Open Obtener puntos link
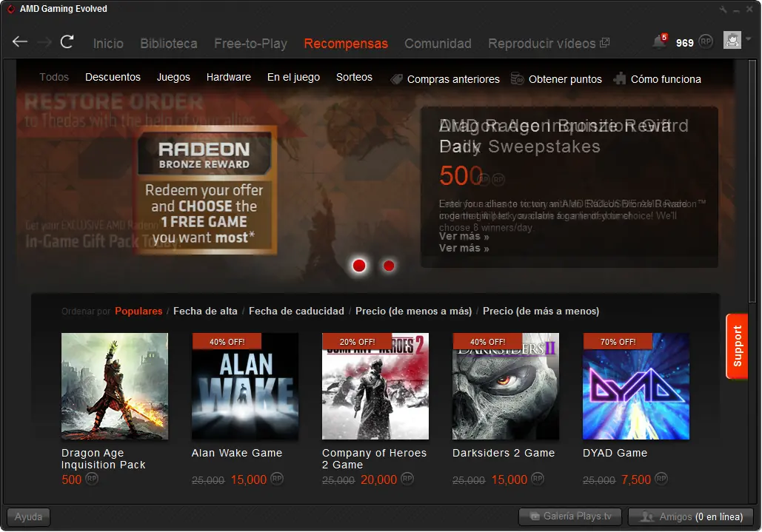Image resolution: width=762 pixels, height=532 pixels. tap(565, 79)
